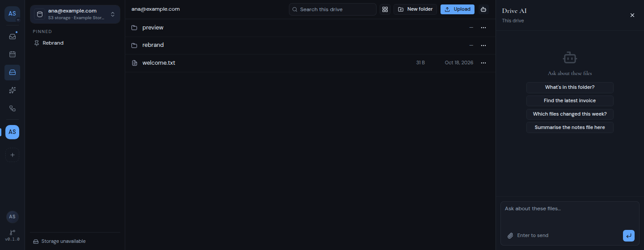Select the drive icon in left rail
This screenshot has width=644, height=250.
click(x=12, y=72)
